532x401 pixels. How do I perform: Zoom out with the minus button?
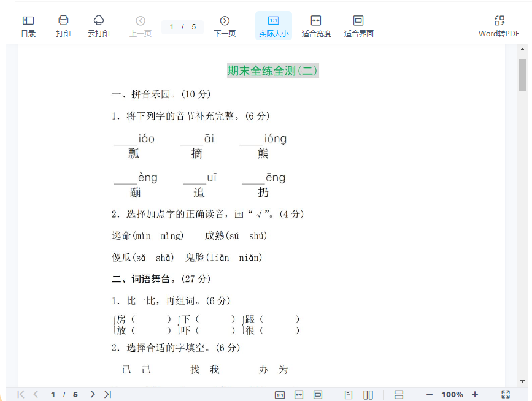tap(430, 394)
